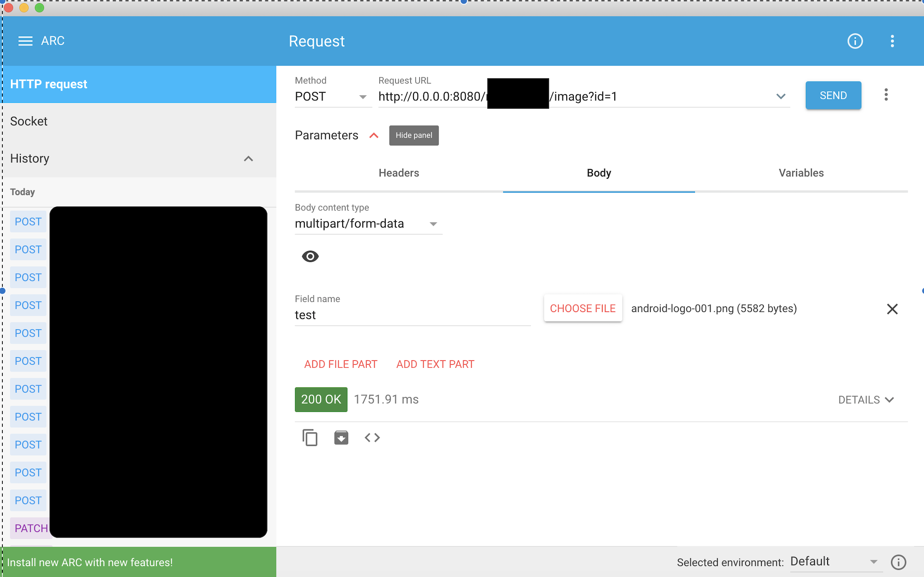Click the info icon in header

pyautogui.click(x=855, y=41)
